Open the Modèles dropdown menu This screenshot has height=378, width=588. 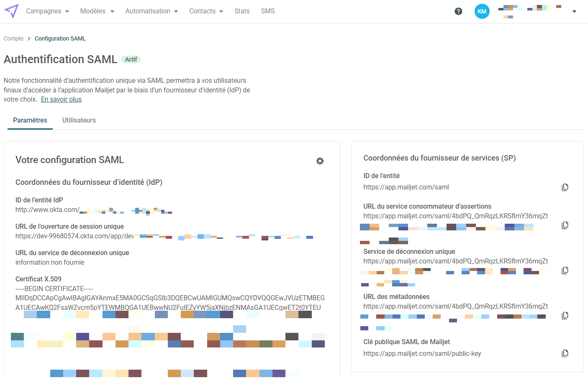point(97,11)
